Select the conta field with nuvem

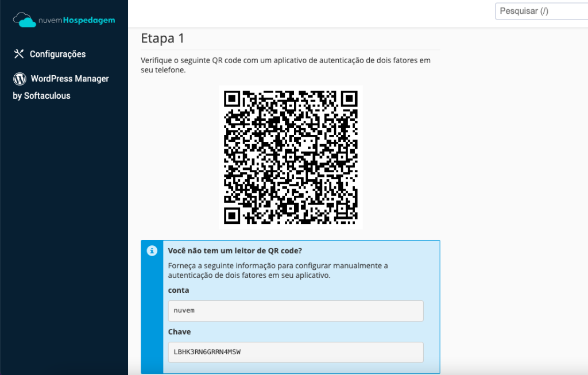(x=296, y=311)
